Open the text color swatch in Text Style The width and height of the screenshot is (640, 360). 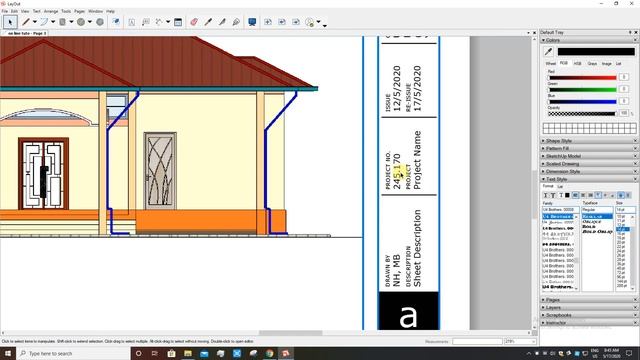(x=567, y=195)
